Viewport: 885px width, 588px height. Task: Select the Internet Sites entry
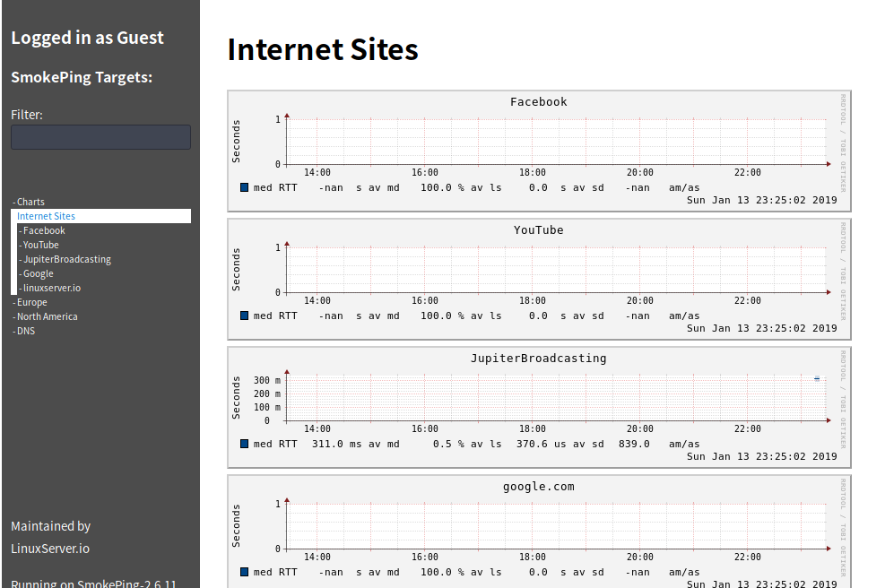(45, 215)
